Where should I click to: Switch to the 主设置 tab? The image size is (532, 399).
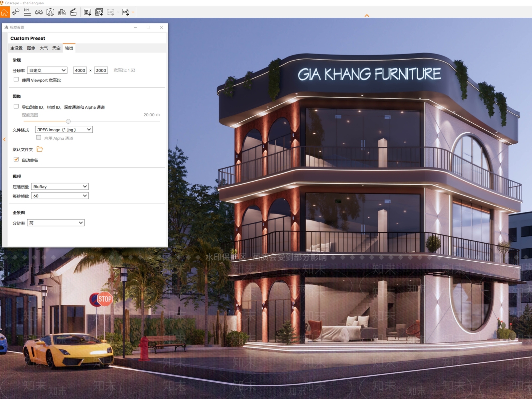16,48
